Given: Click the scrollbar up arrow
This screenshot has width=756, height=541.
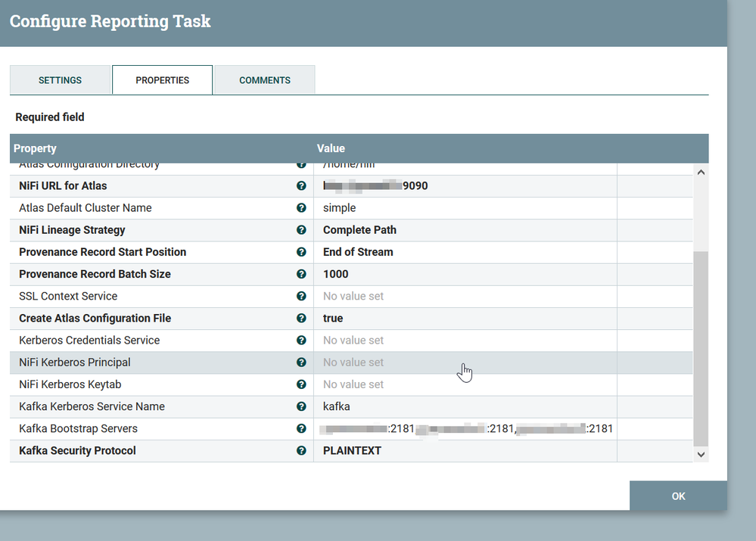Looking at the screenshot, I should click(700, 173).
